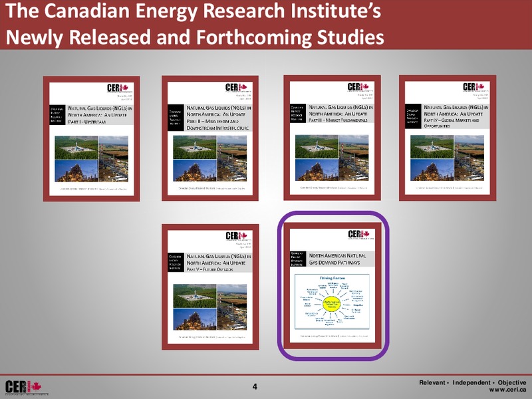Click the Driving Forces diagram on the Pathways cover
This screenshot has height=399, width=532.
pyautogui.click(x=332, y=302)
